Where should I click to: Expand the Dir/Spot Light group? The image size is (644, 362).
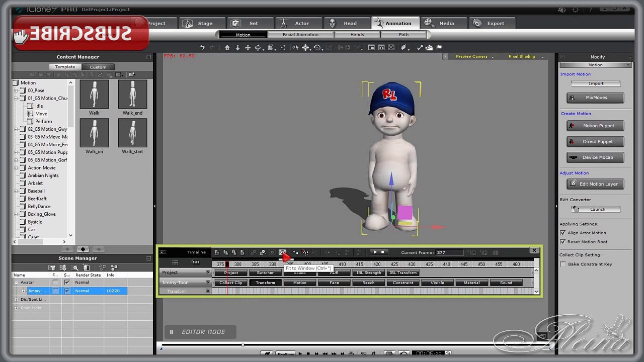pyautogui.click(x=16, y=300)
